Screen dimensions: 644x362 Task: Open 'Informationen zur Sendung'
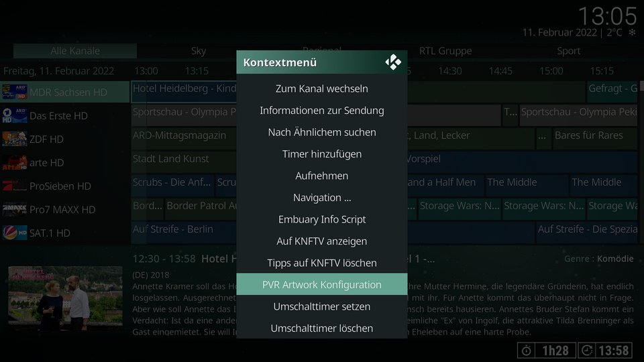pos(322,111)
